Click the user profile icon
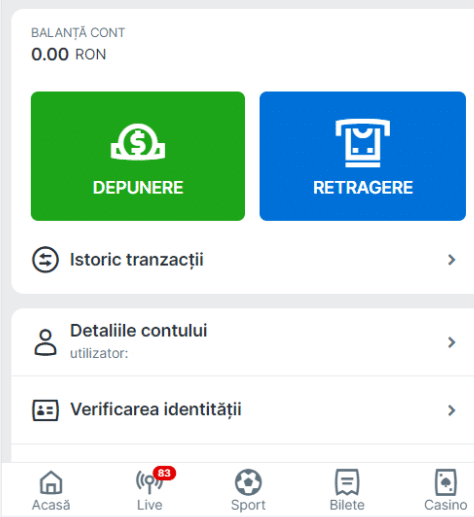The width and height of the screenshot is (474, 517). pos(45,343)
